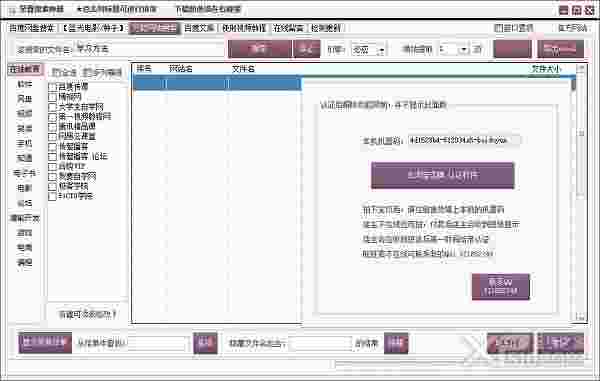Minimize the application window

click(x=564, y=10)
